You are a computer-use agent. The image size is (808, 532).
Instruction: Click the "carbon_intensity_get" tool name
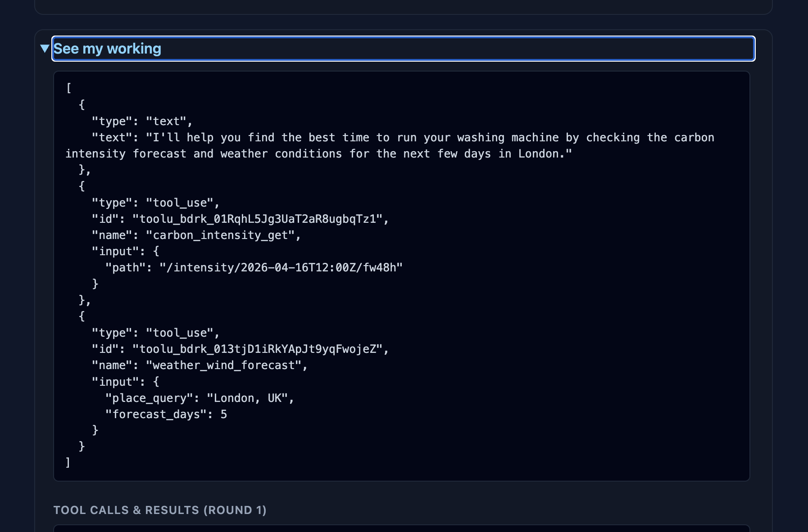pos(220,235)
